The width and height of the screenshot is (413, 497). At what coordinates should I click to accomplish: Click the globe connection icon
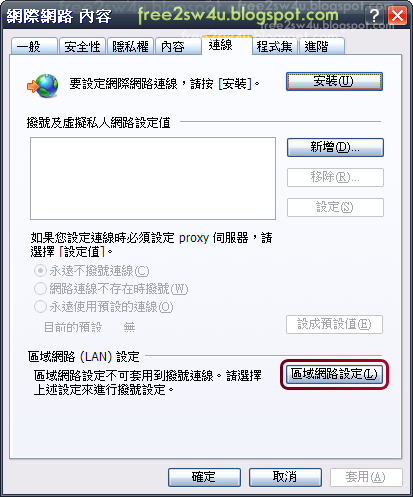tap(43, 85)
